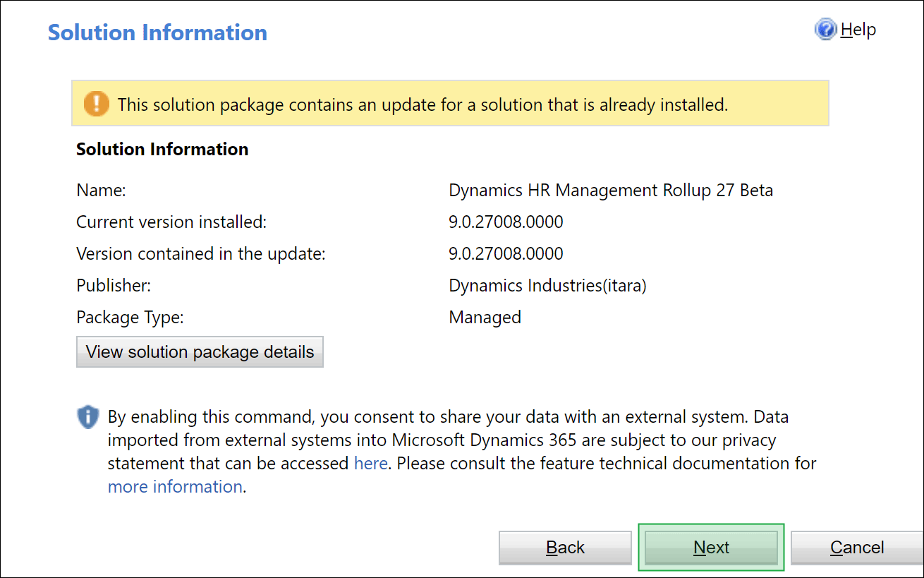The width and height of the screenshot is (924, 578).
Task: Proceed with the Next button
Action: [711, 548]
